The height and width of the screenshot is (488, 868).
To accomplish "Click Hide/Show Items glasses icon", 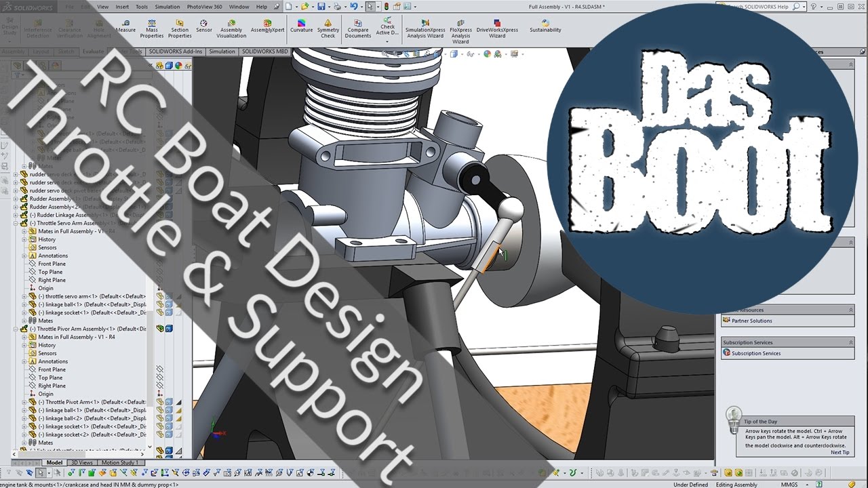I will (x=470, y=54).
